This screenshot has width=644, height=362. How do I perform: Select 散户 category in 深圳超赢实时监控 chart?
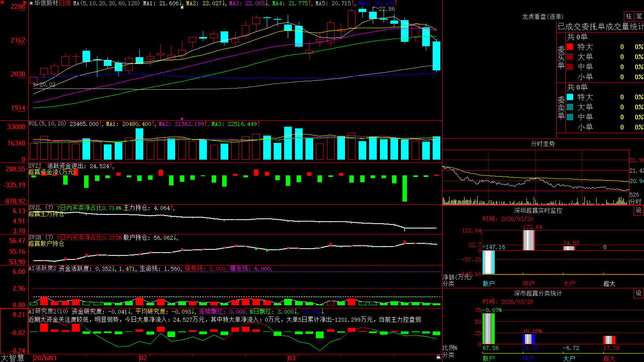coord(489,284)
